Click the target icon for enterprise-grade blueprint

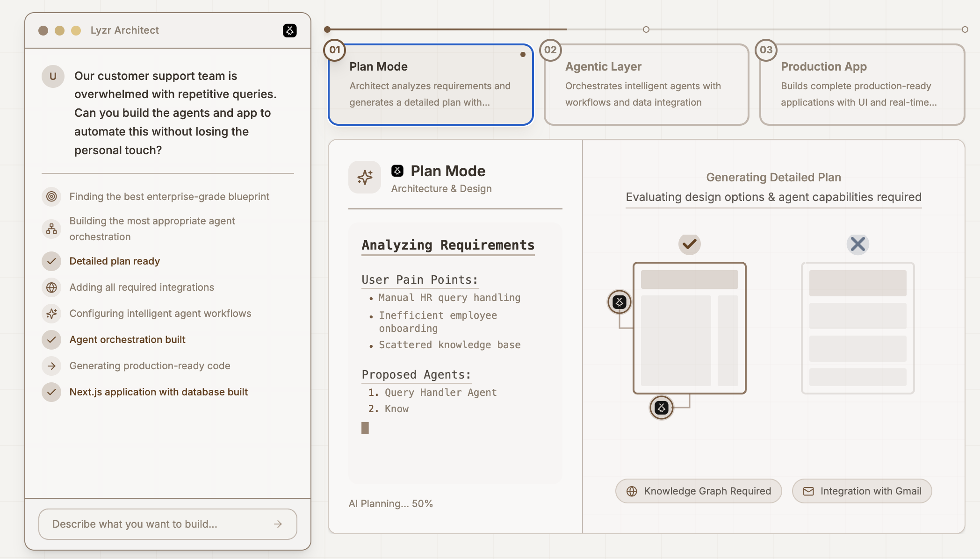(x=51, y=196)
